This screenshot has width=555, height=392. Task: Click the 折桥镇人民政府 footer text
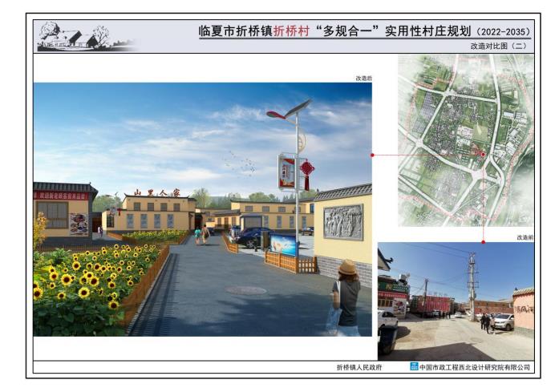pos(359,367)
